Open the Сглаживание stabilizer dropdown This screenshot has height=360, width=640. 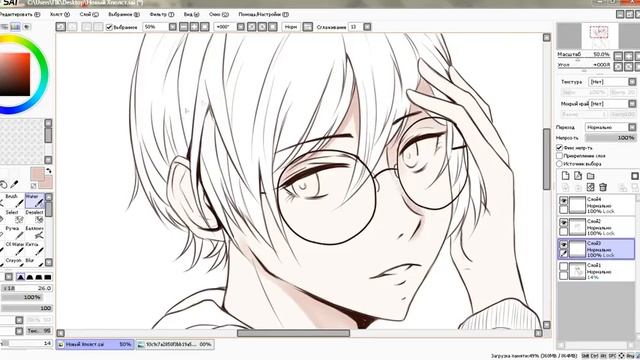pos(367,27)
